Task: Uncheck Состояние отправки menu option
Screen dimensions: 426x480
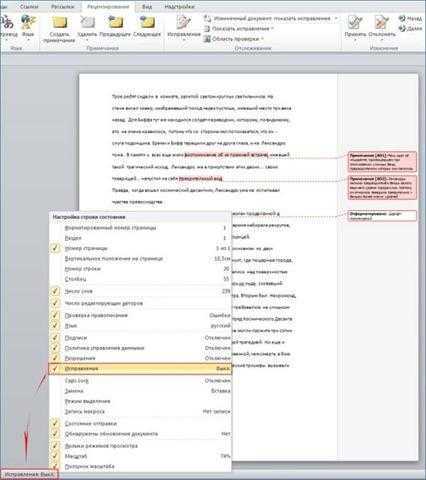Action: [140, 423]
